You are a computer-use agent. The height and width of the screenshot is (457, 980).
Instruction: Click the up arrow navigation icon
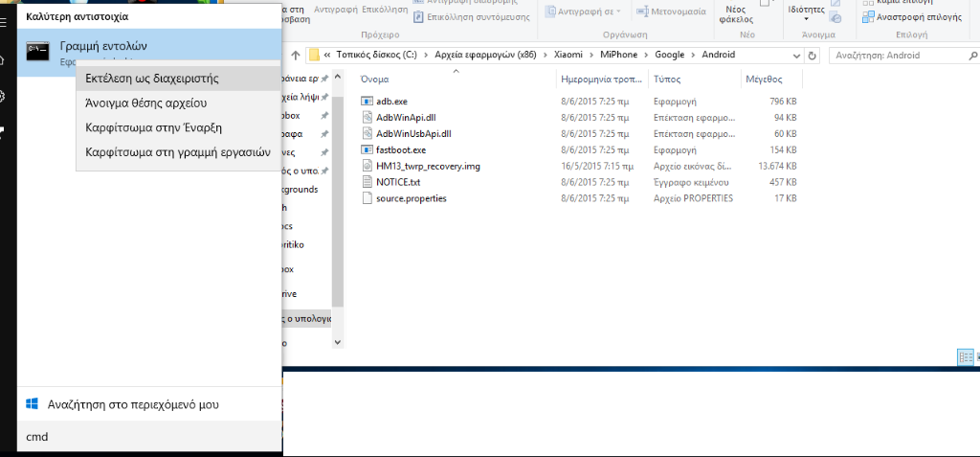291,55
